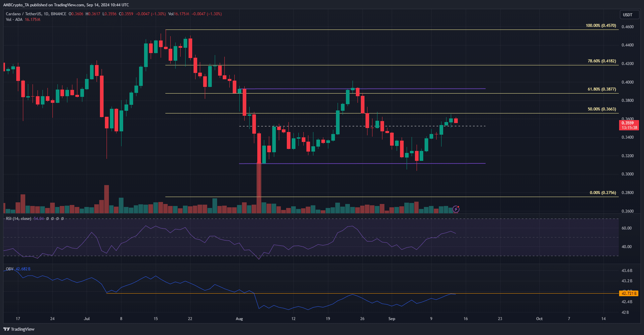Click the 42.4B OBV axis label
Screen dimensions: 644x335
[x=627, y=302]
